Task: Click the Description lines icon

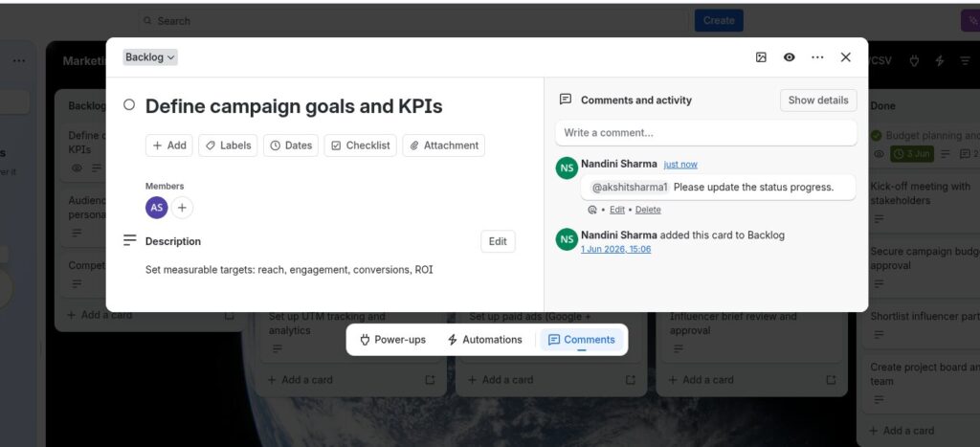Action: coord(130,240)
